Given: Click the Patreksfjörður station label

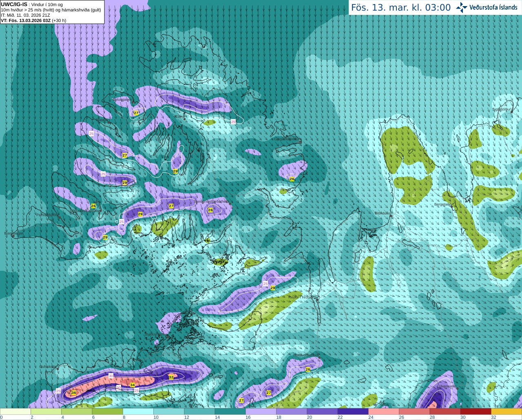Looking at the screenshot, I should (48, 214).
